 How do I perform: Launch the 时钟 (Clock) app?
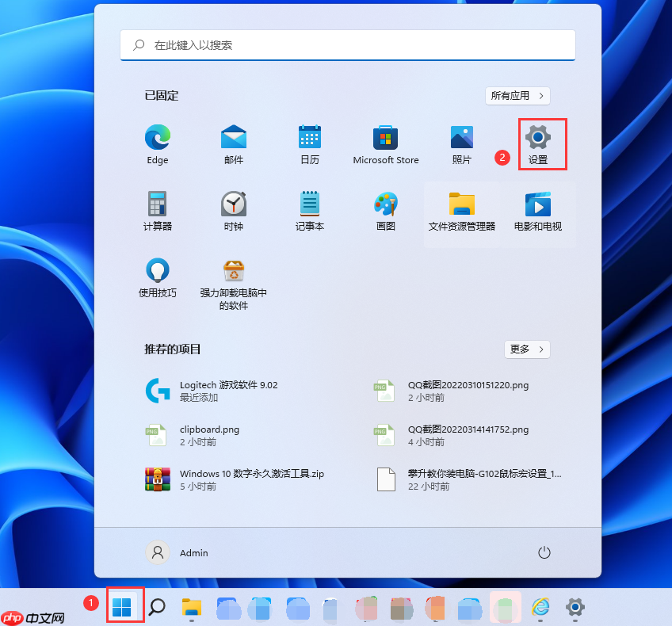tap(233, 208)
